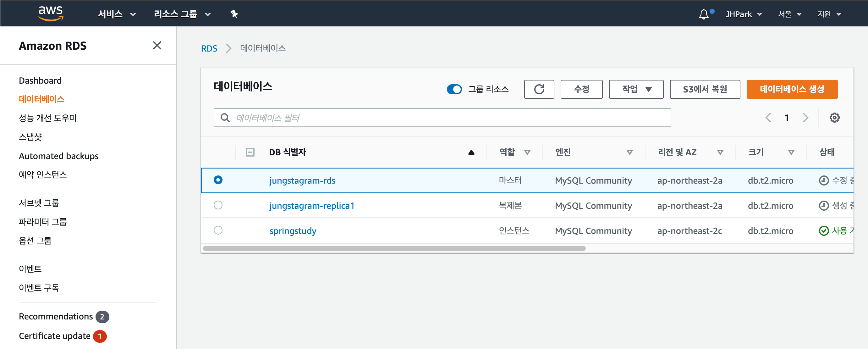868x349 pixels.
Task: Open the notifications bell icon
Action: coord(704,14)
